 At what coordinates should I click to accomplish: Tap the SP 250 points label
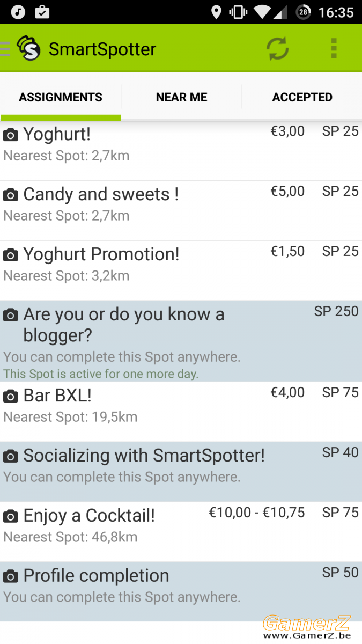[336, 311]
